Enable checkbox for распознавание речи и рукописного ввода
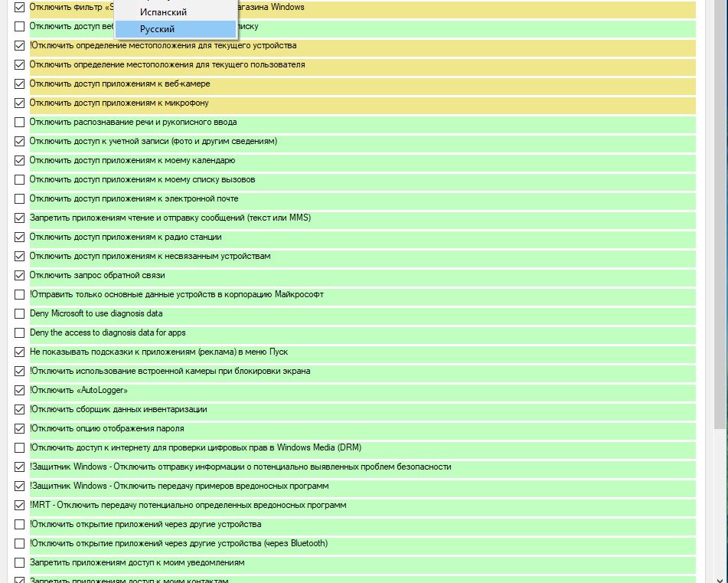Viewport: 728px width, 583px height. coord(19,122)
